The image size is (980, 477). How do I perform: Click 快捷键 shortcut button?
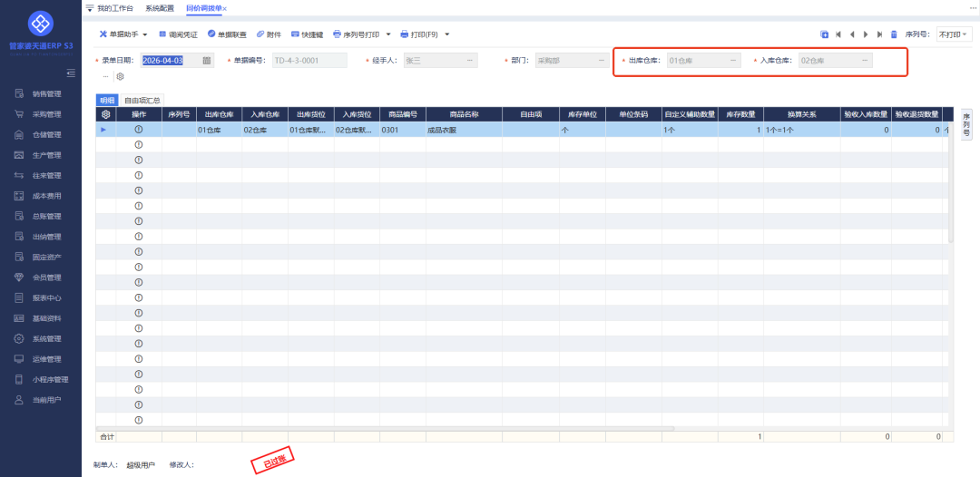tap(307, 34)
